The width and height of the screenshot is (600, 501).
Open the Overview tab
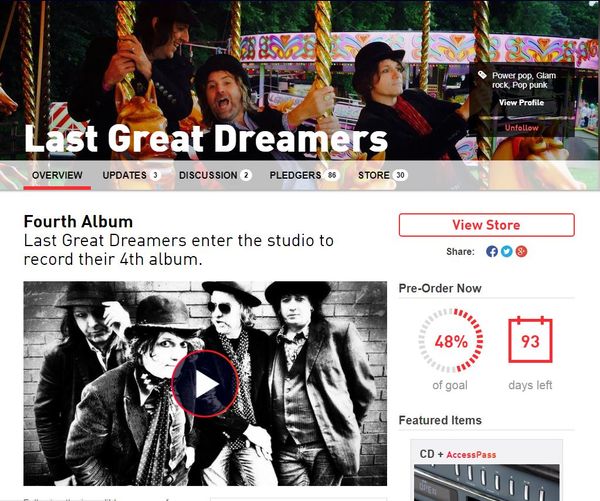57,175
